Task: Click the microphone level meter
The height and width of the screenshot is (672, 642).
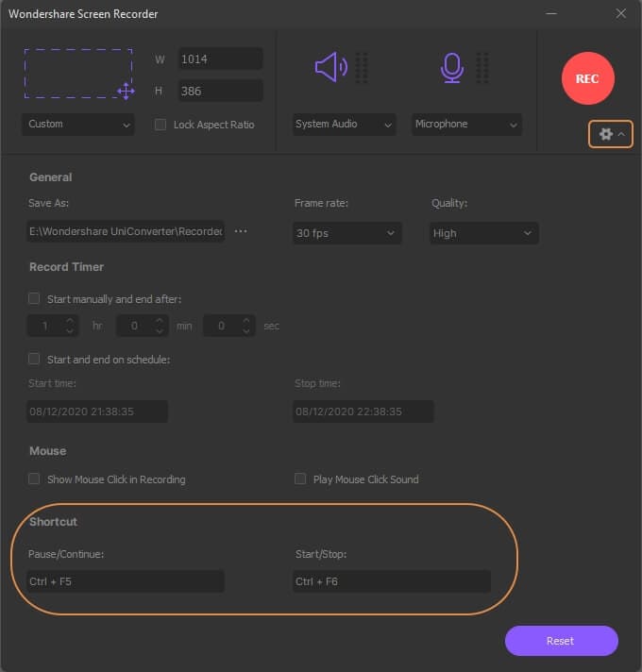Action: click(x=482, y=68)
